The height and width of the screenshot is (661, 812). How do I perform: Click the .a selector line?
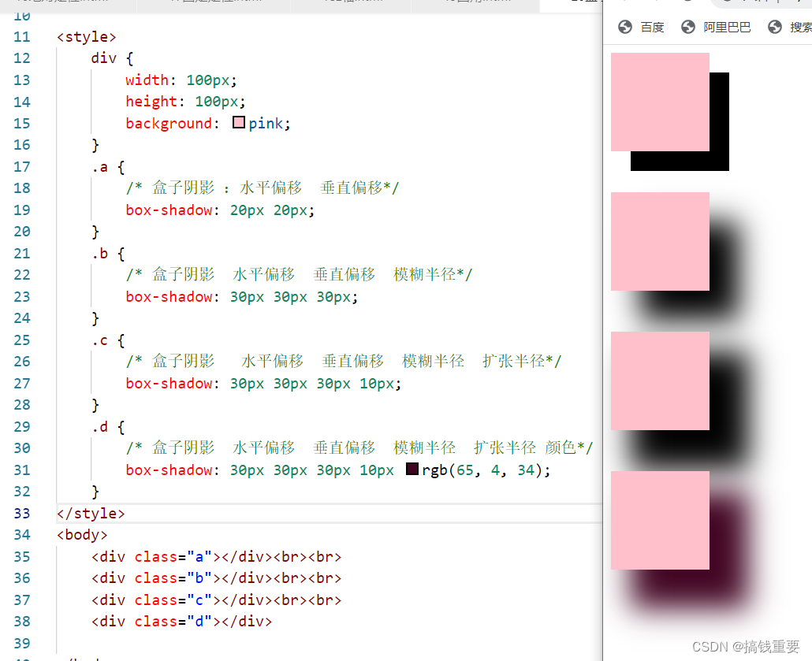pos(108,167)
